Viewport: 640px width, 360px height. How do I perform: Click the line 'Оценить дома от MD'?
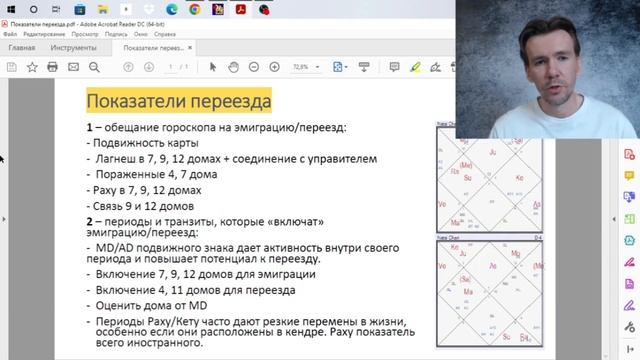147,305
